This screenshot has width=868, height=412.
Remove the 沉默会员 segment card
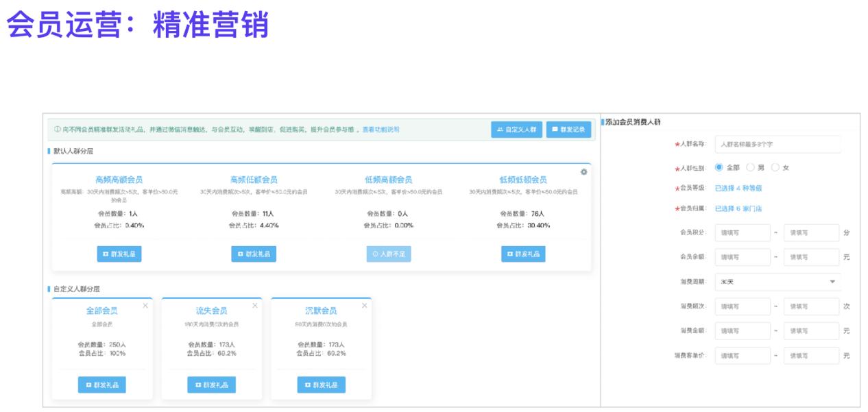tap(364, 306)
